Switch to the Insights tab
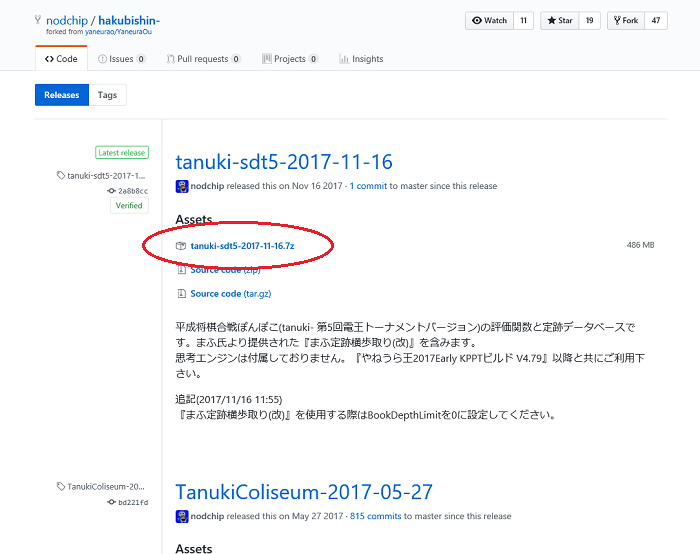 [x=361, y=59]
